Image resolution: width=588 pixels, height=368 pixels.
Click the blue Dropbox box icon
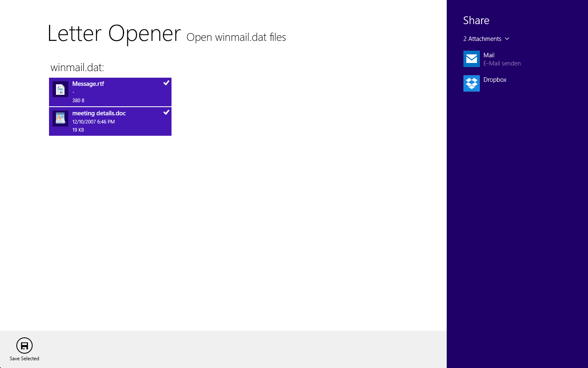472,83
